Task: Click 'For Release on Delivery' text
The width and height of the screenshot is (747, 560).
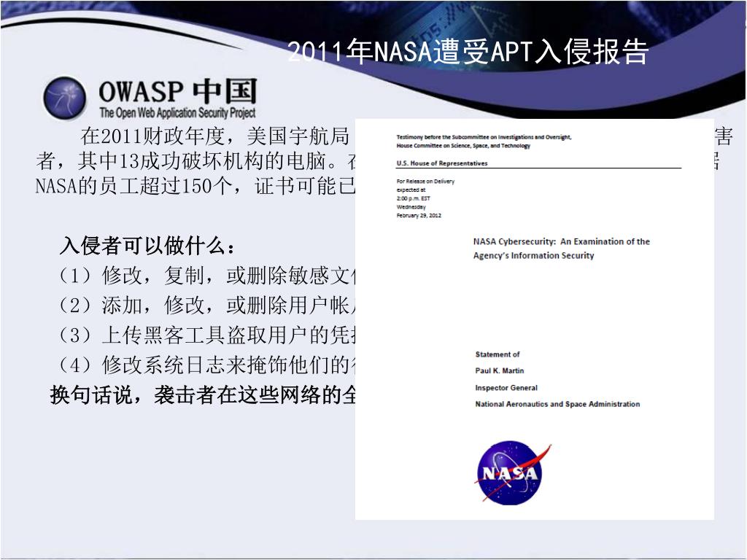Action: pos(425,182)
